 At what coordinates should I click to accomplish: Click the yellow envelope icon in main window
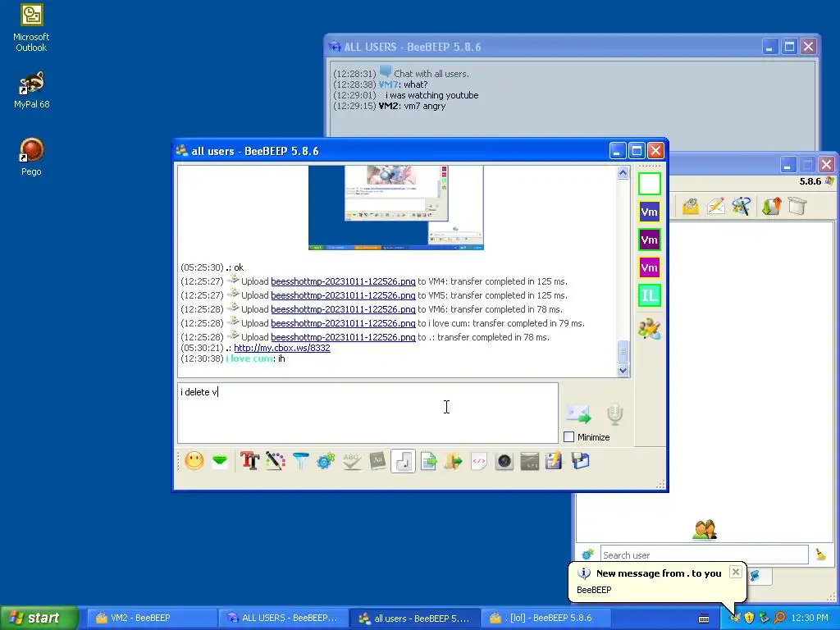tap(691, 206)
